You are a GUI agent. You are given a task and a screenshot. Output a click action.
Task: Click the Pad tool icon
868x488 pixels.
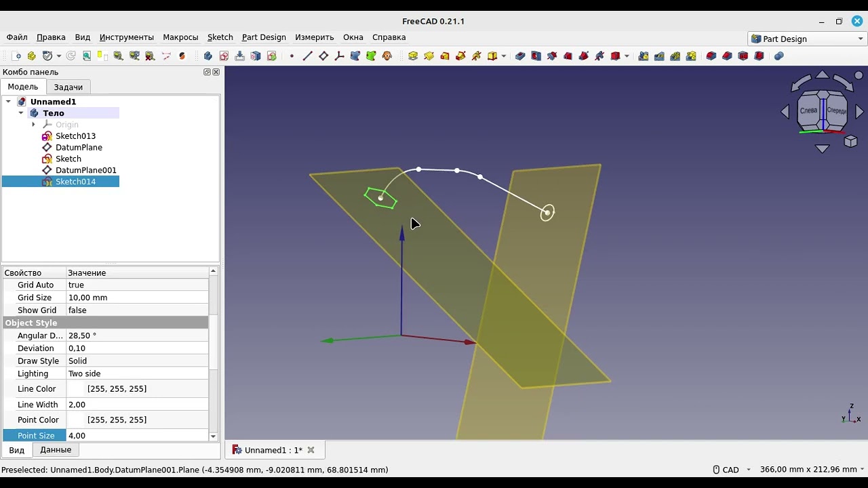coord(412,56)
